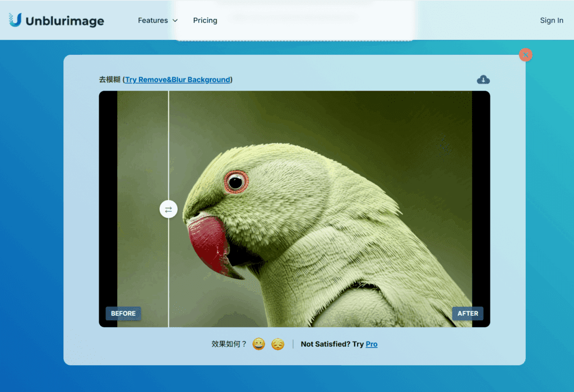The image size is (574, 392).
Task: Open the Pro upgrade link
Action: click(x=371, y=344)
